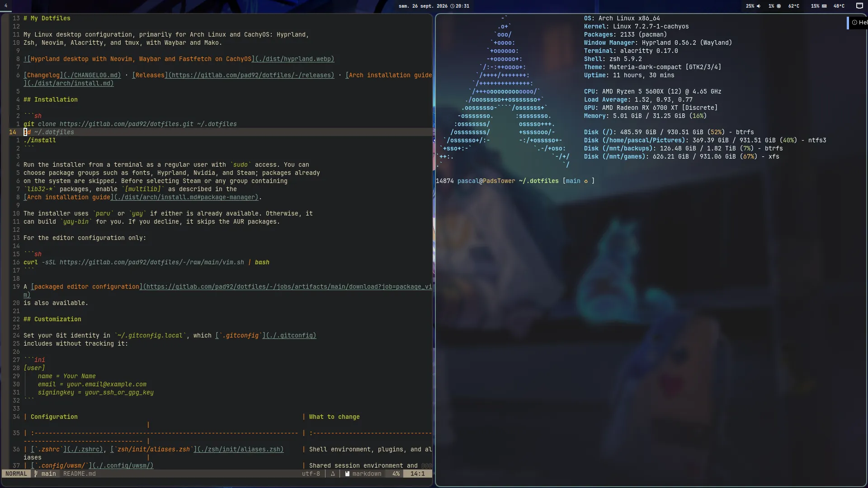Screen dimensions: 868x488
Task: Open the Changelog link in README
Action: click(x=72, y=75)
